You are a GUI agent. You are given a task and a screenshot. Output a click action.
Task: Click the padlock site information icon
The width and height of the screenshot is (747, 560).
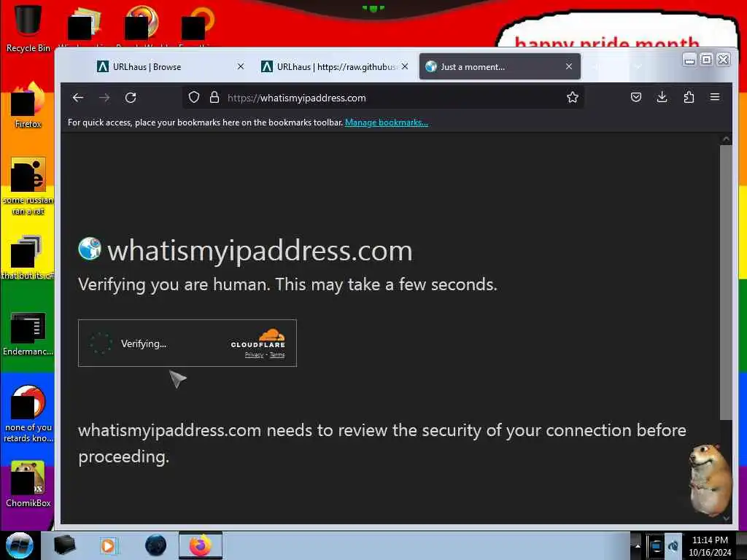214,98
